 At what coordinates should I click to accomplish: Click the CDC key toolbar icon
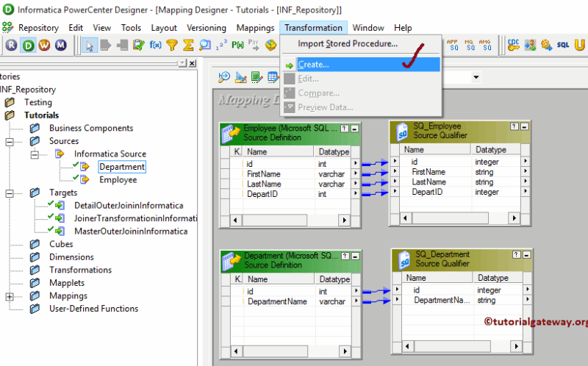(513, 45)
